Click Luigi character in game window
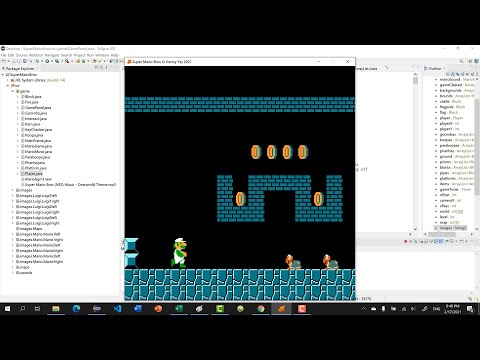 [180, 252]
